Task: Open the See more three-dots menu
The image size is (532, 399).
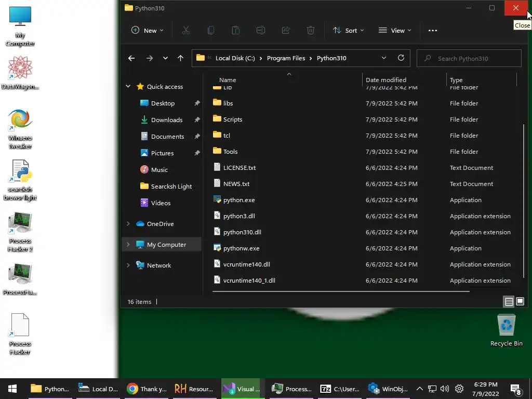Action: (x=433, y=31)
